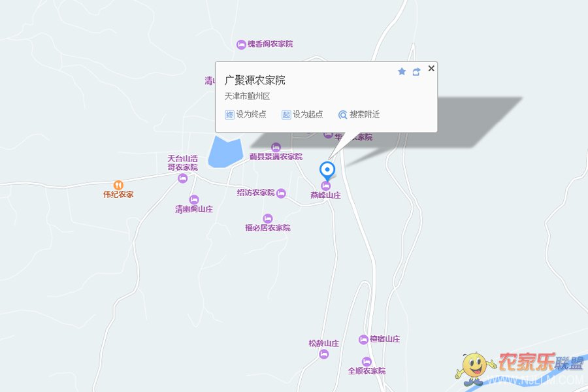
Task: Select the 伟纪农家 restaurant marker icon
Action: coord(118,186)
